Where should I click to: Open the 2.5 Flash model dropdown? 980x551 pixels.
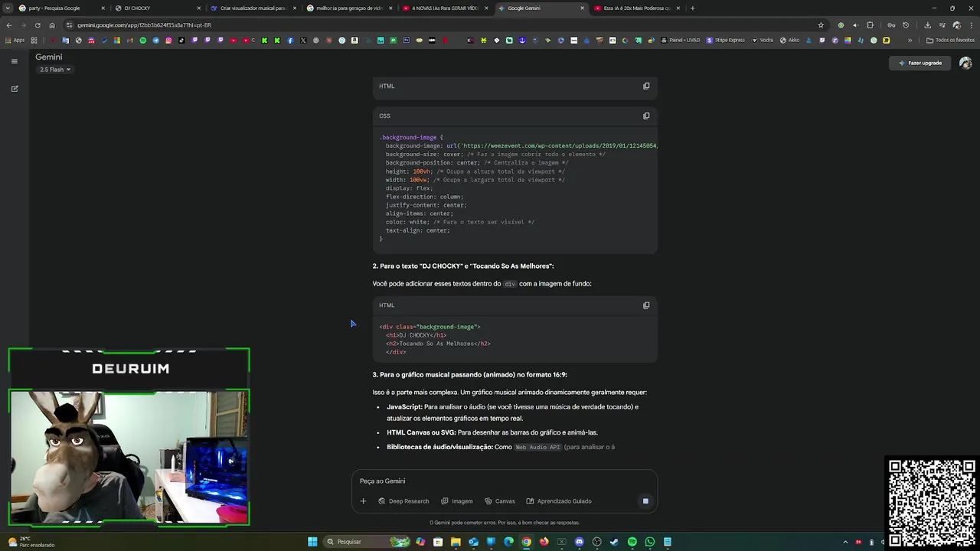point(55,70)
